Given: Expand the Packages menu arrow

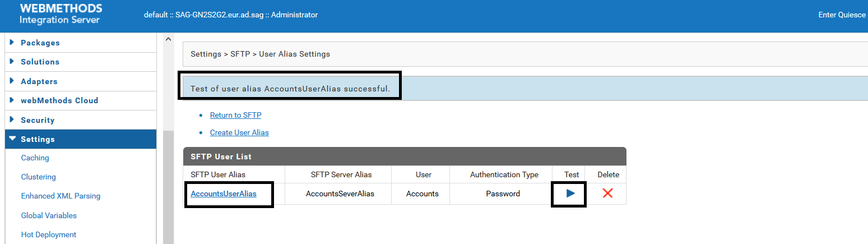Looking at the screenshot, I should click(x=12, y=43).
